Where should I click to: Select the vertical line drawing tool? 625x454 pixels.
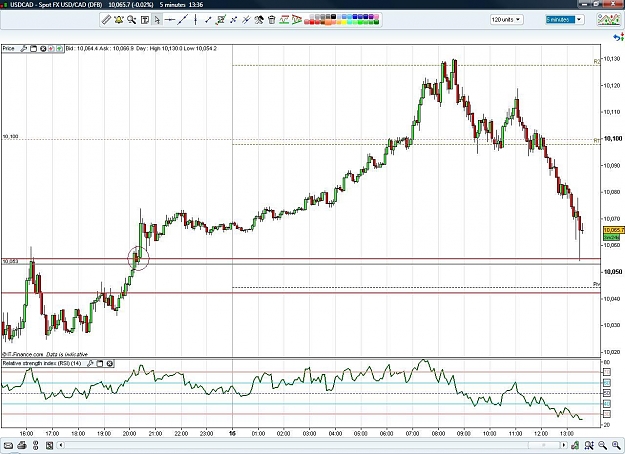(195, 20)
